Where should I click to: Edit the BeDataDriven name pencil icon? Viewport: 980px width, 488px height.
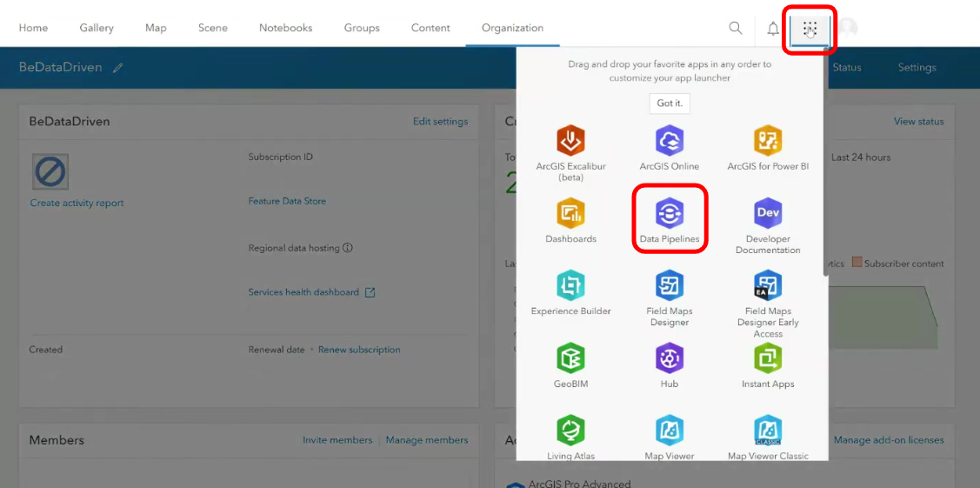pos(117,68)
